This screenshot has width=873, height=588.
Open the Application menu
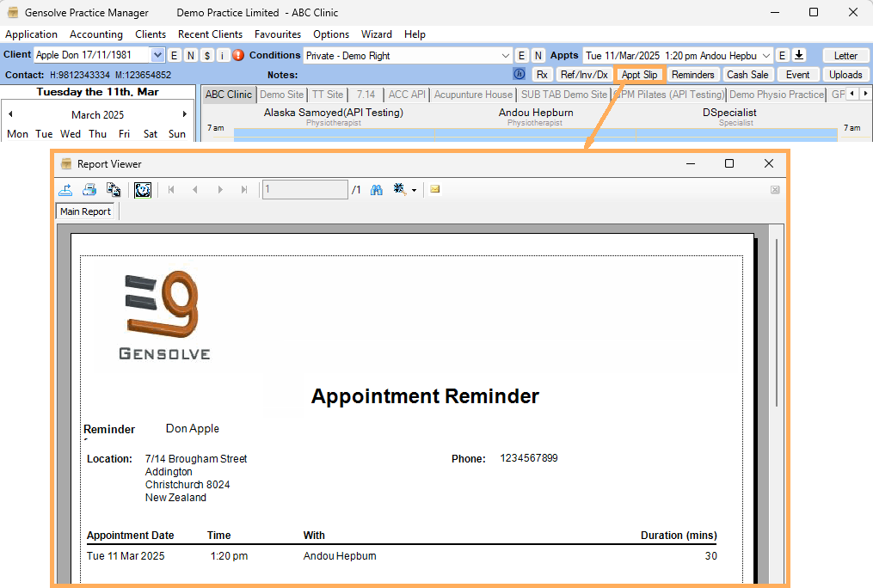pyautogui.click(x=31, y=34)
